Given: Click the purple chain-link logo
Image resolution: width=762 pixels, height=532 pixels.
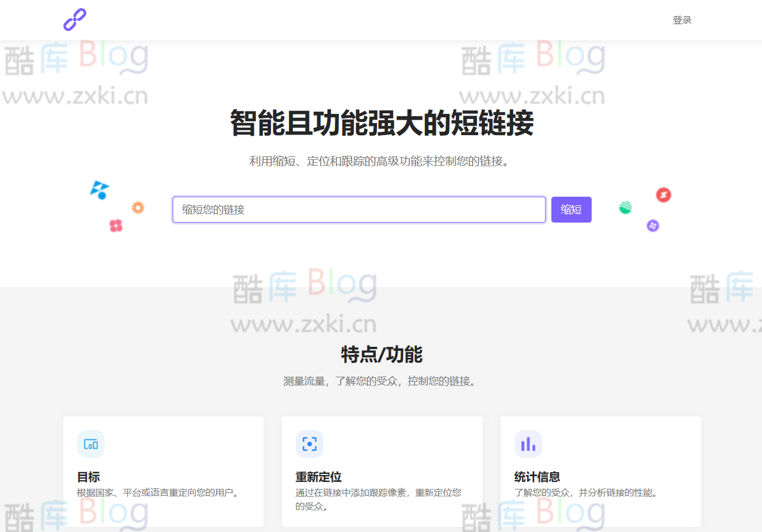Looking at the screenshot, I should pos(74,20).
